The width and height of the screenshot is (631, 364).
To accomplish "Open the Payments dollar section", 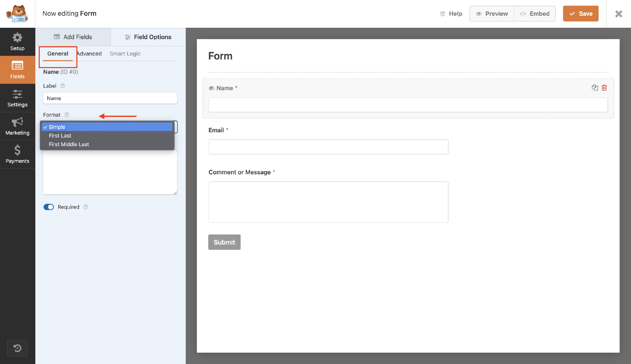I will [17, 154].
